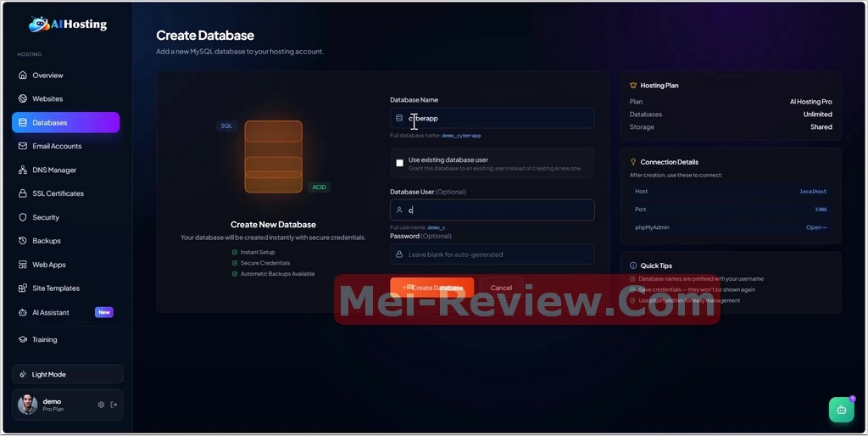Click the AI Assistant robot icon
The height and width of the screenshot is (436, 868).
pyautogui.click(x=23, y=312)
